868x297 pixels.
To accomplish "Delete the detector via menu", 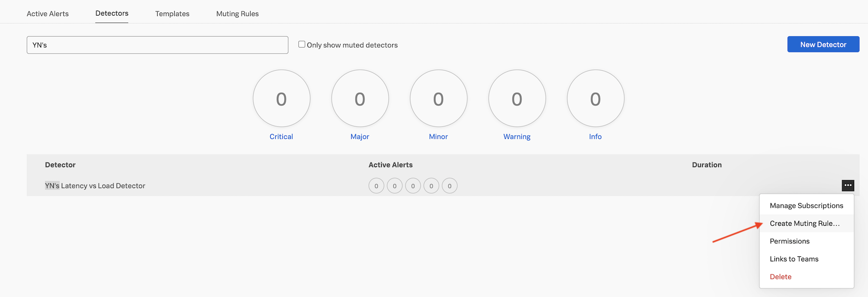I will 781,277.
